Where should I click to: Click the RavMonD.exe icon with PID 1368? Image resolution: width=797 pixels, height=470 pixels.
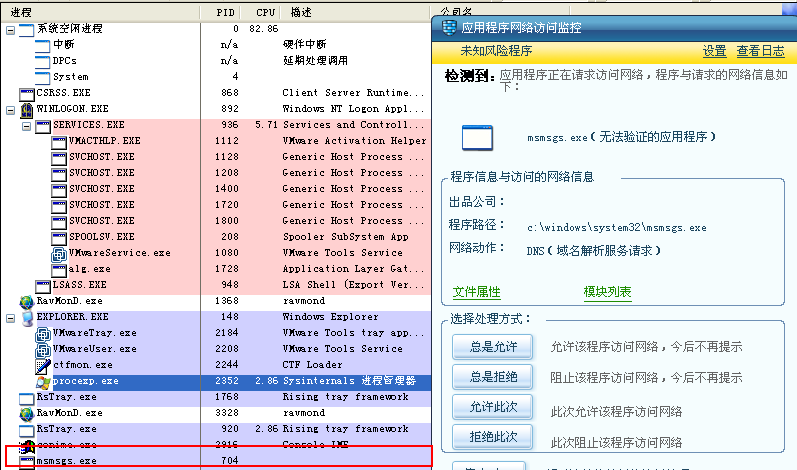(x=26, y=302)
